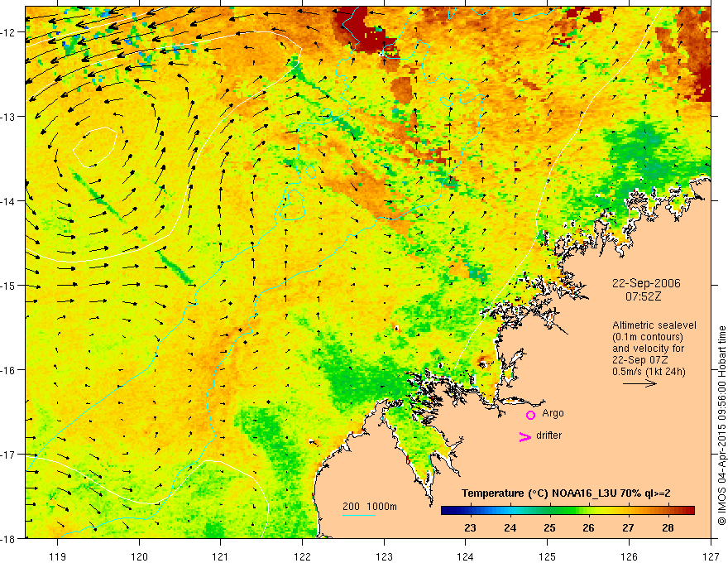Click the 'Altimetric sealevel' text
Image resolution: width=728 pixels, height=563 pixels.
click(654, 325)
